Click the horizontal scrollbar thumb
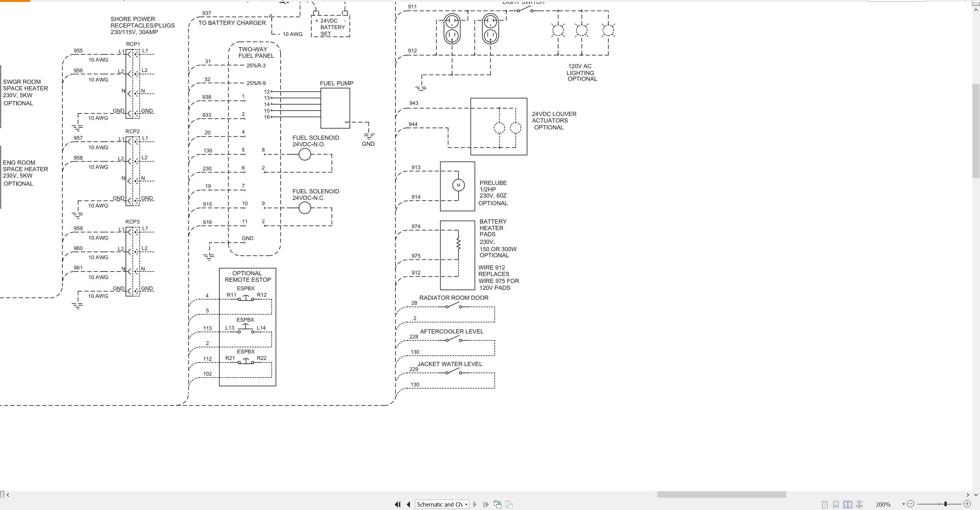 [722, 495]
